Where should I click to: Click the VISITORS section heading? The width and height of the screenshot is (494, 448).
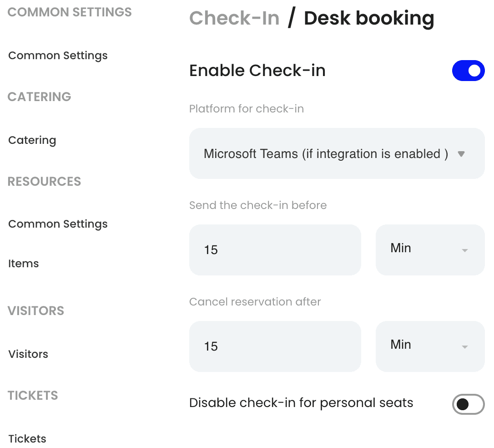pos(36,311)
